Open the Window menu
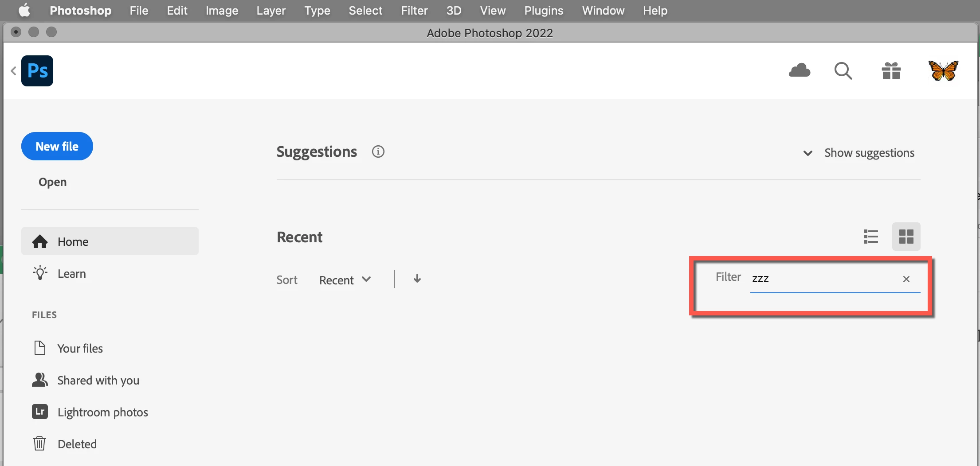 click(603, 10)
